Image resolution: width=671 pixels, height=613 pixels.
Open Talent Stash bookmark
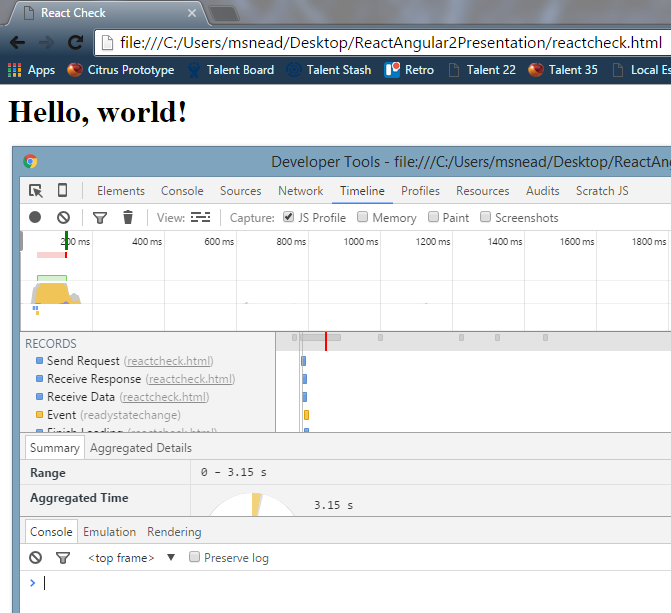coord(329,70)
